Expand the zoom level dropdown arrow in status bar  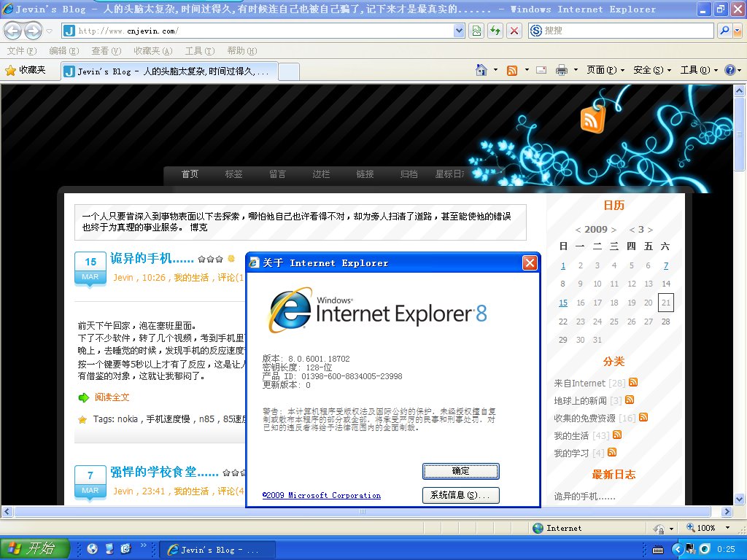pyautogui.click(x=727, y=528)
